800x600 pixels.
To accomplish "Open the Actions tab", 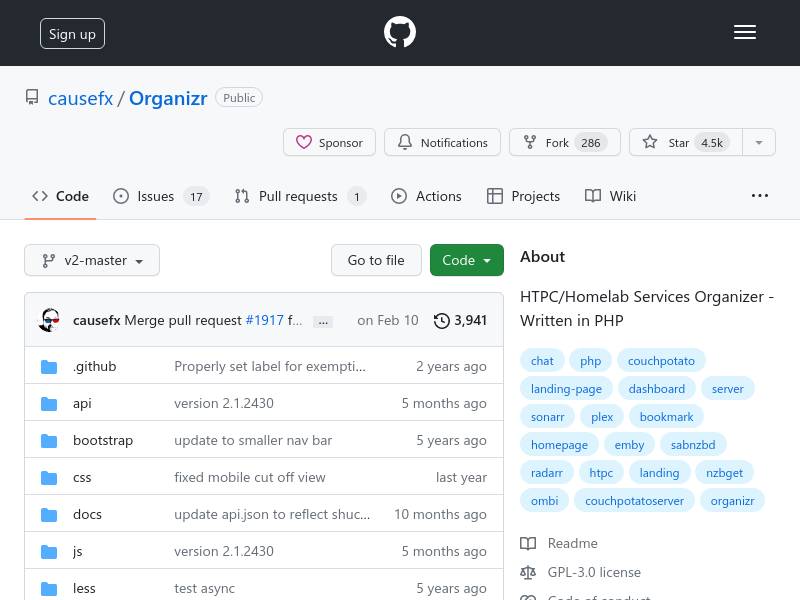I will (x=426, y=196).
